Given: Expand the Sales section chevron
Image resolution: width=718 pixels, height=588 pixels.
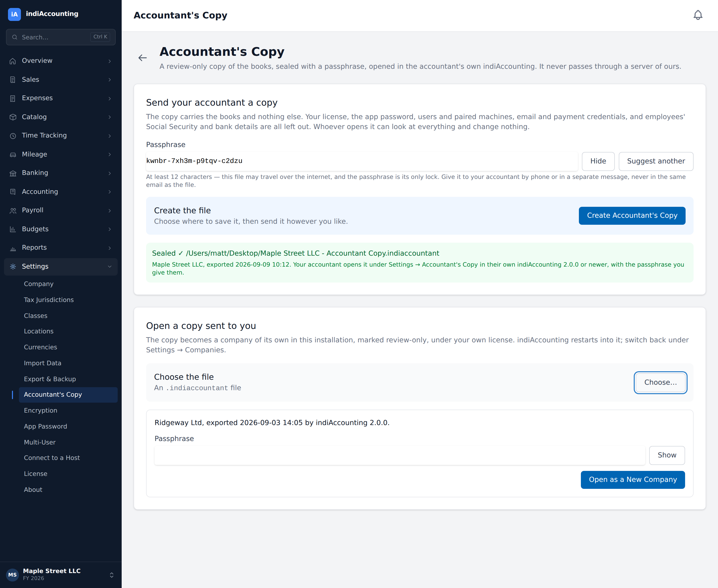Looking at the screenshot, I should click(109, 79).
